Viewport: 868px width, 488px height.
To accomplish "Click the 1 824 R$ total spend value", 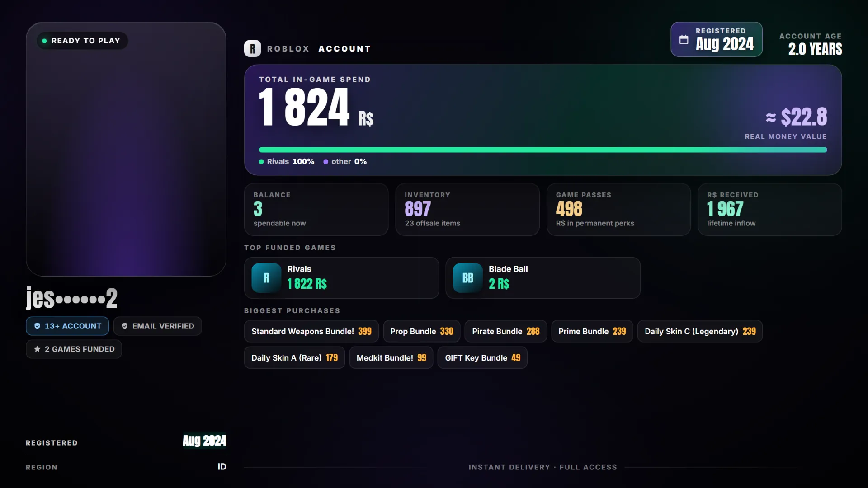I will [316, 107].
